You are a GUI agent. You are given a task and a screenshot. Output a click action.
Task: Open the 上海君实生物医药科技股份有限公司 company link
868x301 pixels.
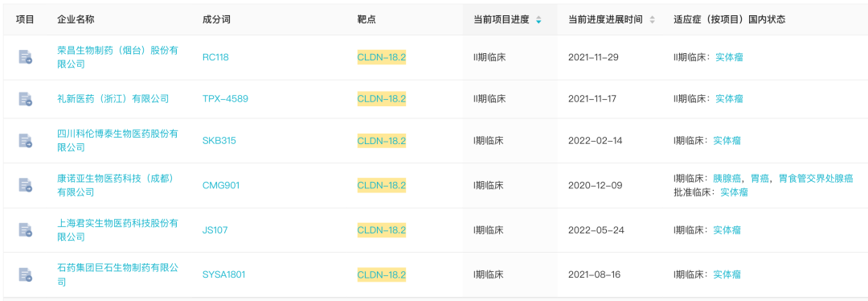click(x=118, y=230)
